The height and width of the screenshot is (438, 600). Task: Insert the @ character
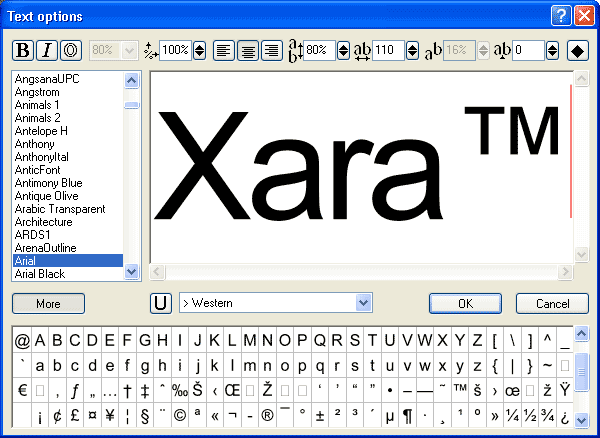[x=22, y=340]
